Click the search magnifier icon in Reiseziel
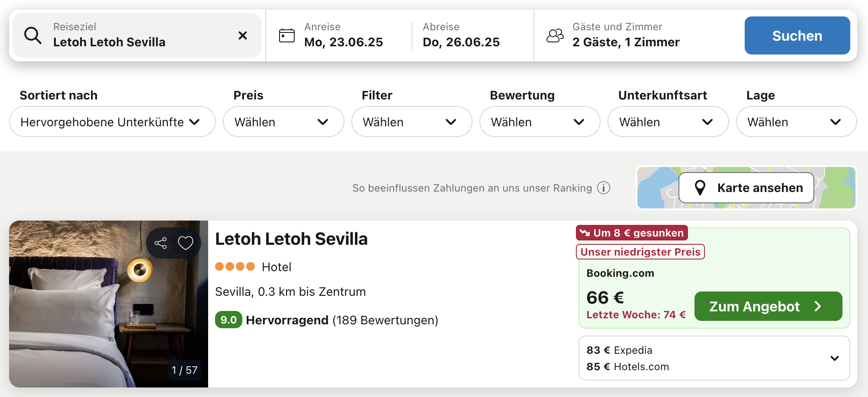Screen dimensions: 868x397 (x=33, y=35)
